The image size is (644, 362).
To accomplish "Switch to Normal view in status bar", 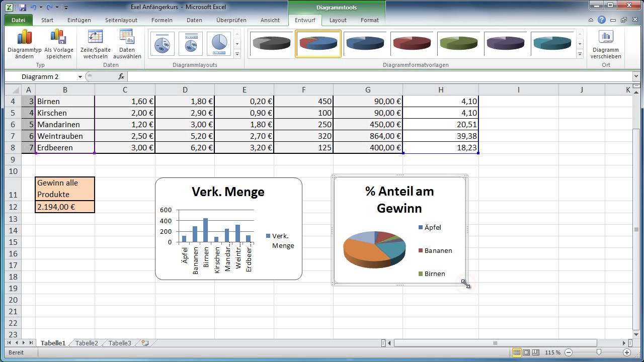I will click(517, 352).
